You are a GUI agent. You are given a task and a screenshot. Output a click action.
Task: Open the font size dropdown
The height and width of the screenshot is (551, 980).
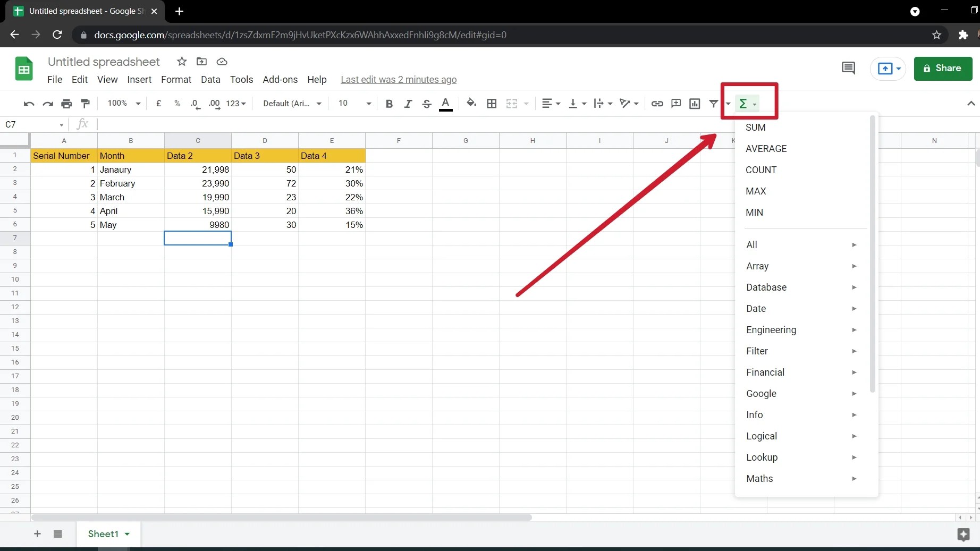pos(369,104)
